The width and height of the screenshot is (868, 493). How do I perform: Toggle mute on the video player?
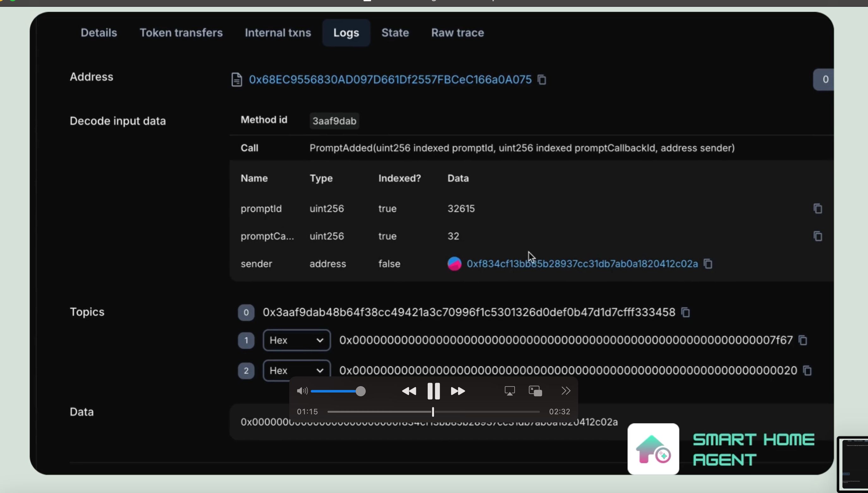[302, 391]
